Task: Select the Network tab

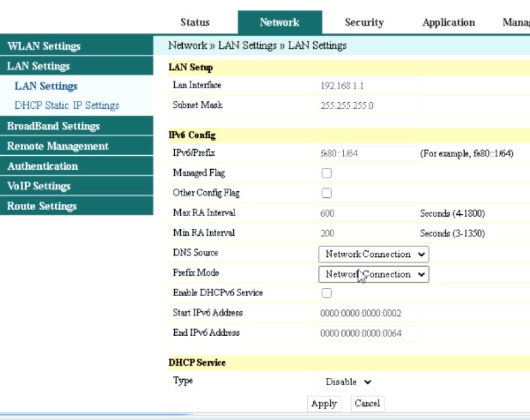Action: click(x=280, y=23)
